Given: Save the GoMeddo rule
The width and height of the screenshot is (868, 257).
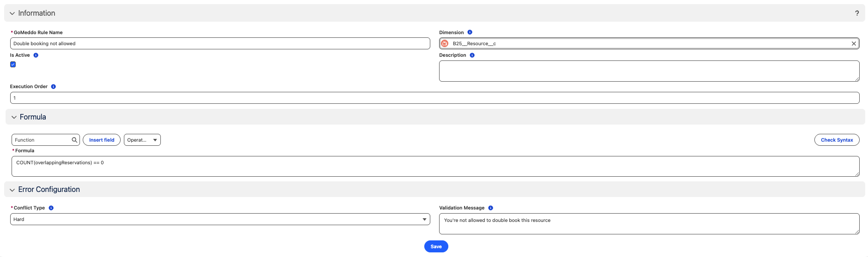Looking at the screenshot, I should click(x=436, y=246).
